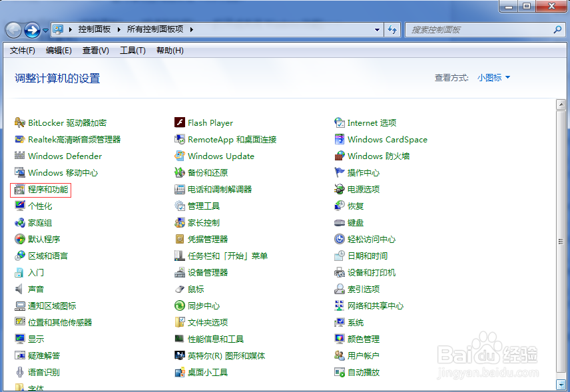Image resolution: width=570 pixels, height=392 pixels.
Task: Open the 键盘 keyboard icon
Action: [x=340, y=223]
